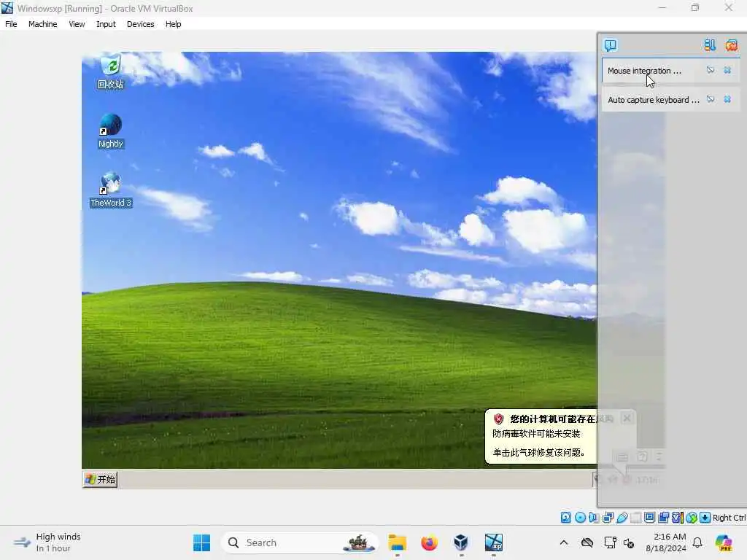Select the TheWorld 3 browser shortcut
This screenshot has height=560, width=747.
tap(111, 190)
